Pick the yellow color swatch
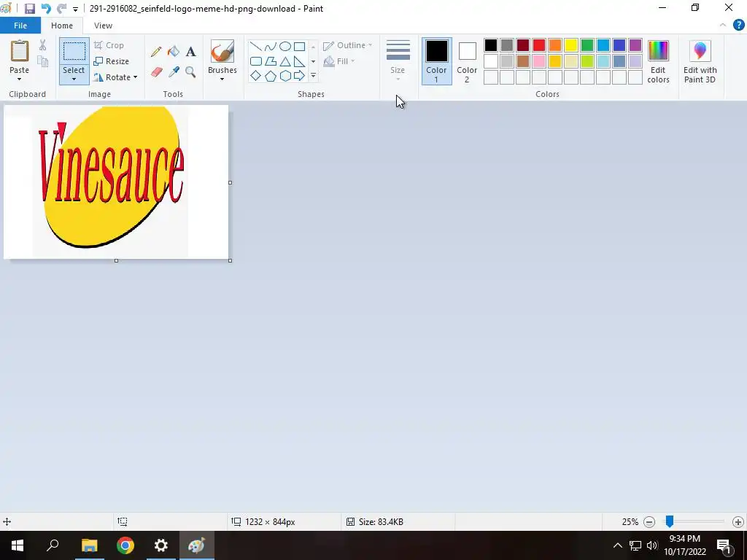 tap(570, 45)
